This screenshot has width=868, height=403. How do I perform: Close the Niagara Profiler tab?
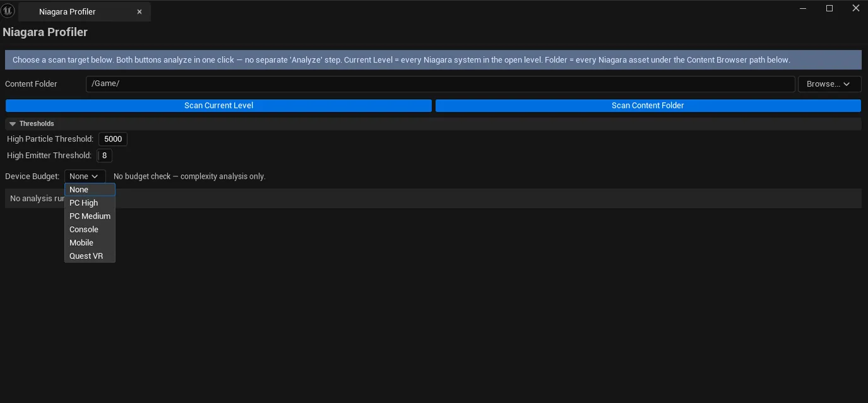click(140, 12)
